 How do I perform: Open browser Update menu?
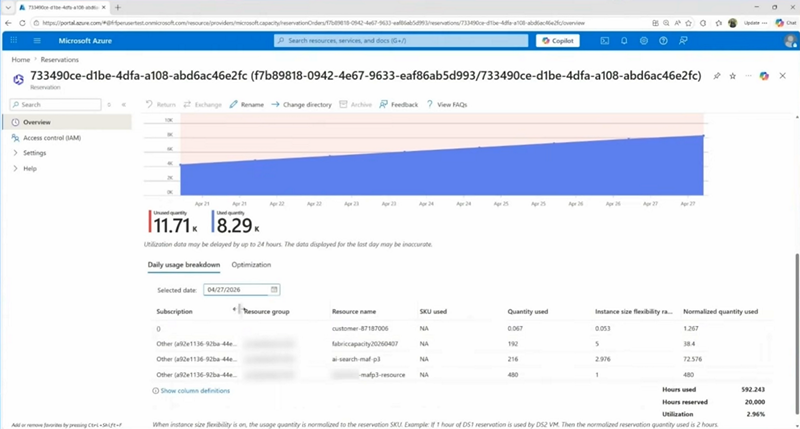pos(755,23)
